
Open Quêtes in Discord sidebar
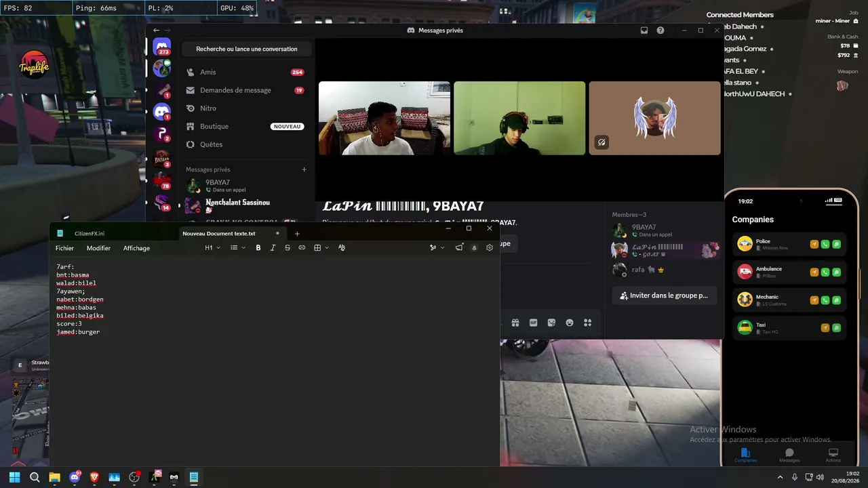click(245, 144)
